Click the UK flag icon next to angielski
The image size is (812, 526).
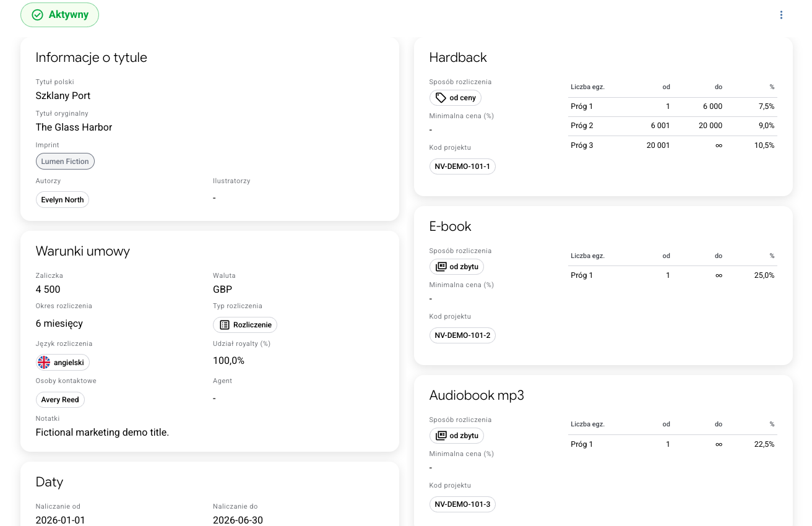coord(44,363)
